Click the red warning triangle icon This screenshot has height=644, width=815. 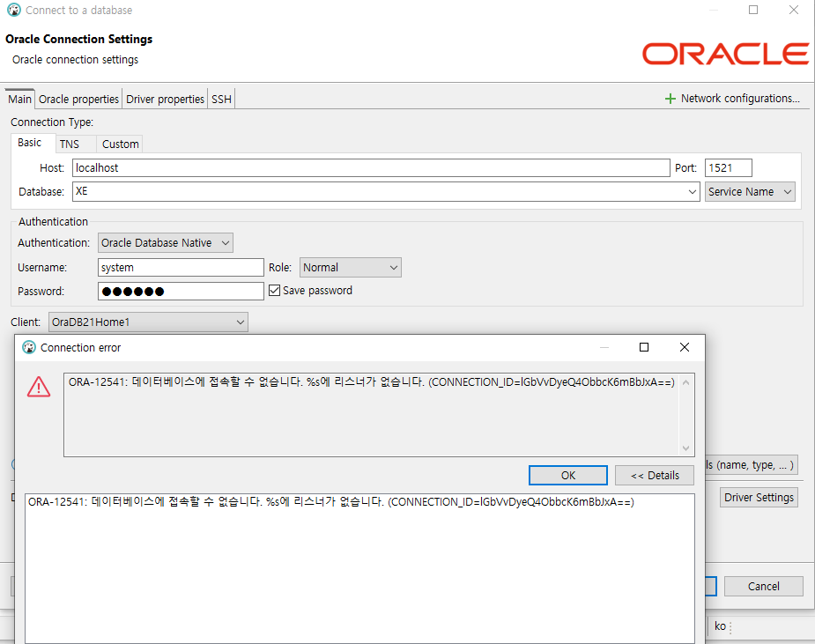pyautogui.click(x=39, y=387)
